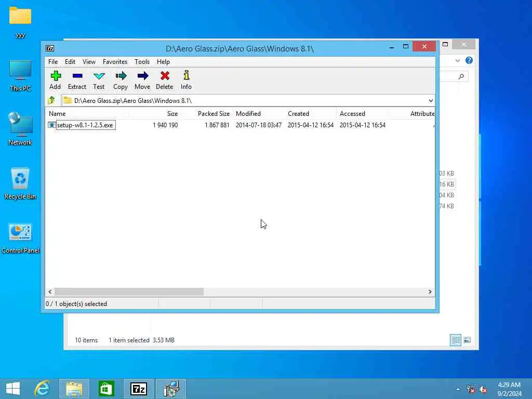The width and height of the screenshot is (532, 399).
Task: Close the 7-Zip window
Action: coord(424,46)
